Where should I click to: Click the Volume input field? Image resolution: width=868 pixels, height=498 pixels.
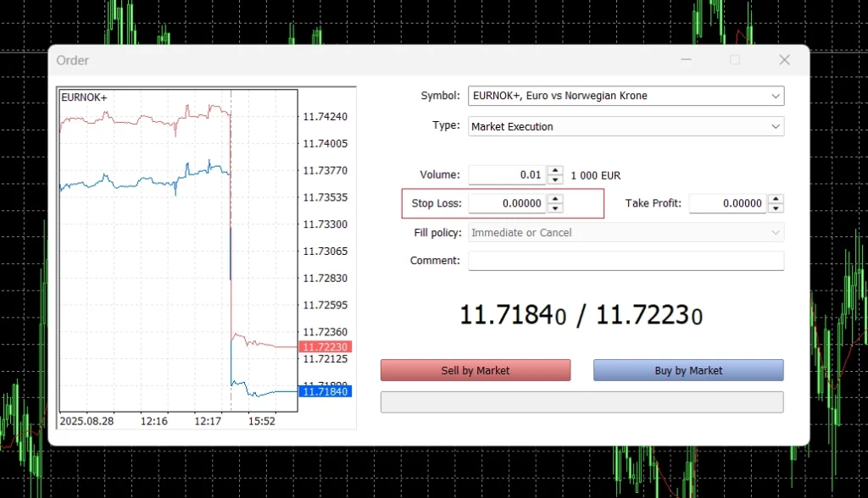click(x=507, y=175)
